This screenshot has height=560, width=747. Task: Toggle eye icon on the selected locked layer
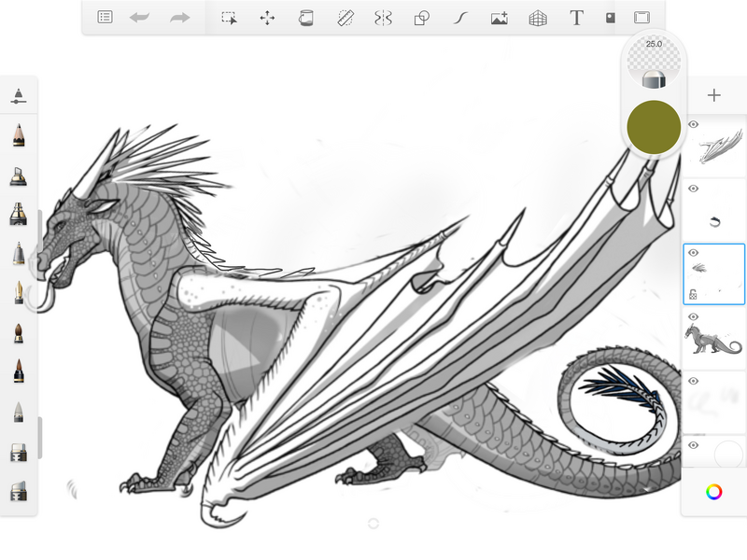[x=694, y=252]
